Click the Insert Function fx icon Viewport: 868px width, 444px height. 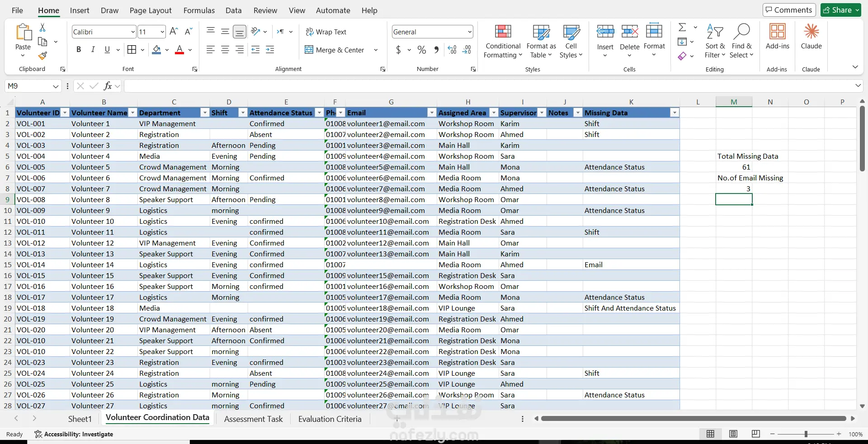tap(108, 86)
